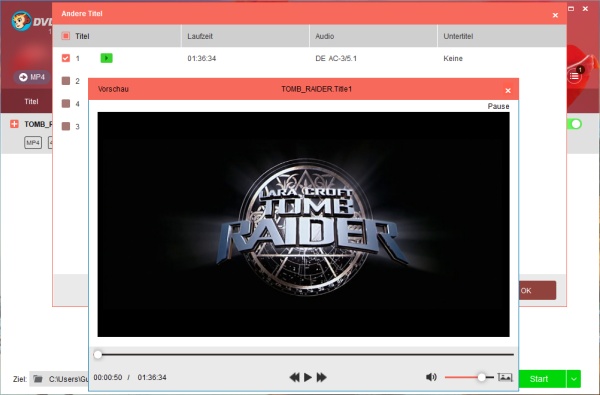Uncheck title 1 checkbox
This screenshot has height=395, width=600.
[x=66, y=58]
